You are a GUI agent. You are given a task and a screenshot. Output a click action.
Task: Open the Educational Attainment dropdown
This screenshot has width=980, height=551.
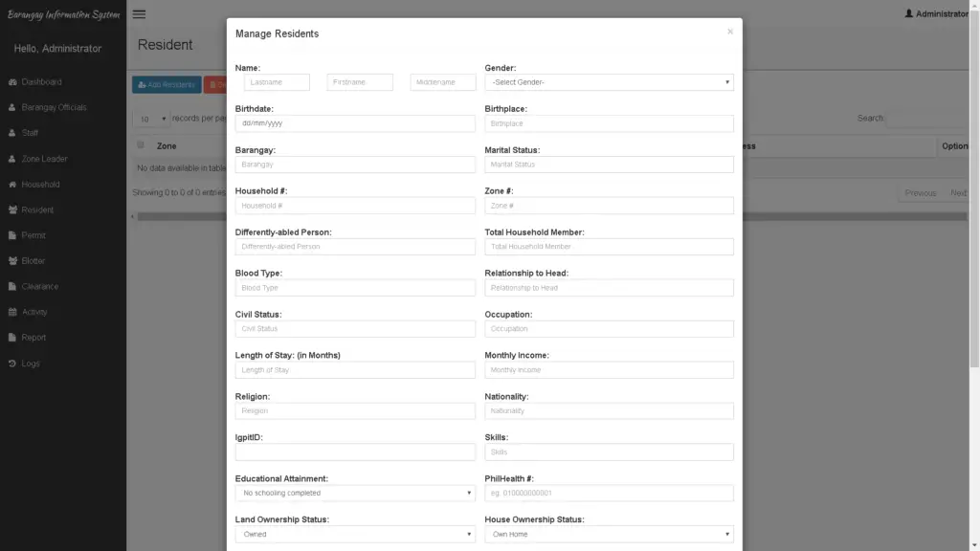pyautogui.click(x=355, y=492)
